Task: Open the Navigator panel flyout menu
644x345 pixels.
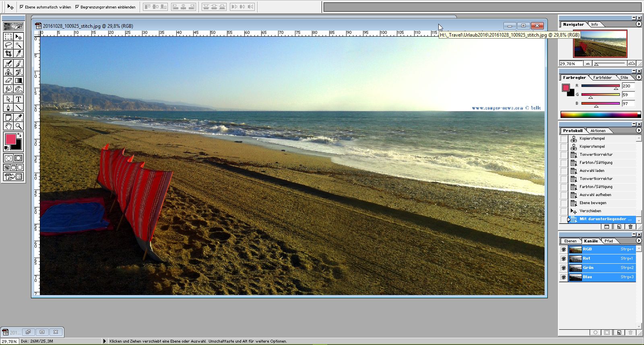Action: (x=639, y=24)
